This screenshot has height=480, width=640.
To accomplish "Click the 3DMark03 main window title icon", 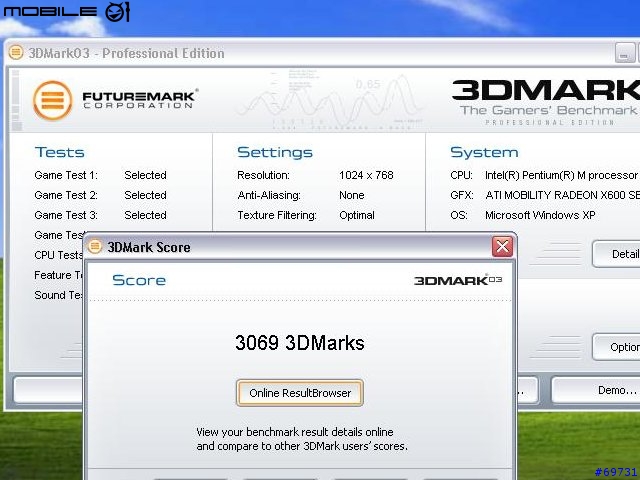I will coord(16,52).
